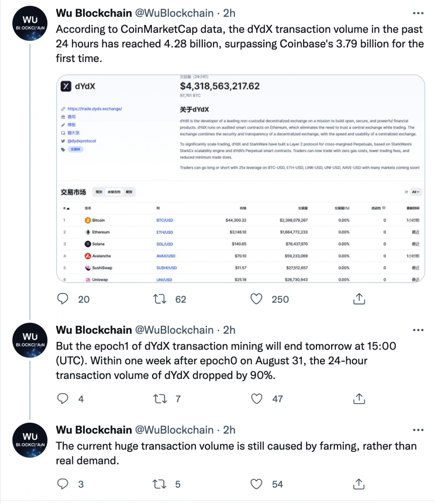Open replies on the first tweet
This screenshot has height=504, width=434.
(63, 299)
